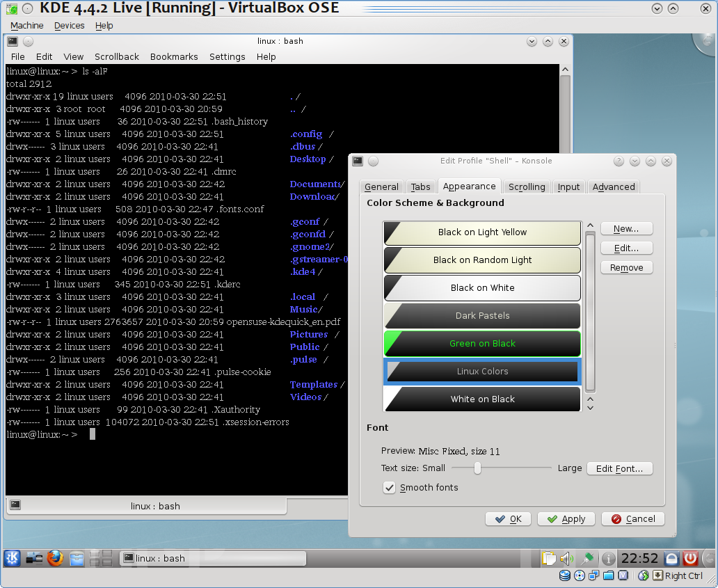Open the Klipper clipboard tray icon

pos(548,558)
